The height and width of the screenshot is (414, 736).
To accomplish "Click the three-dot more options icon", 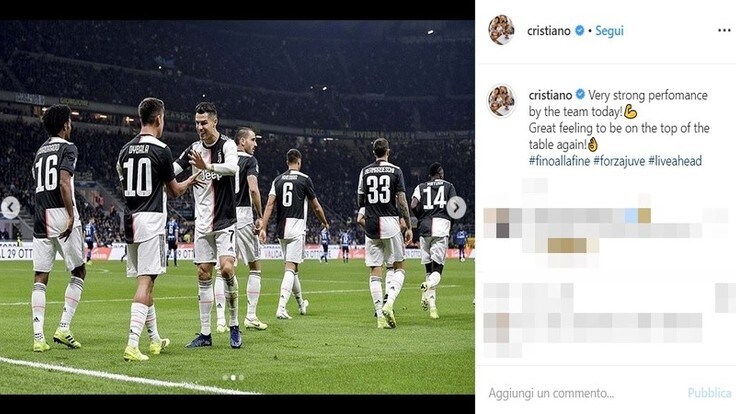I will point(724,31).
